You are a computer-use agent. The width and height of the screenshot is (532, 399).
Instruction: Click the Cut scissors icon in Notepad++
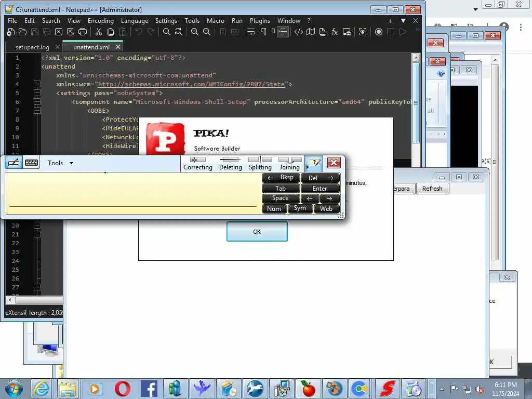pyautogui.click(x=98, y=32)
